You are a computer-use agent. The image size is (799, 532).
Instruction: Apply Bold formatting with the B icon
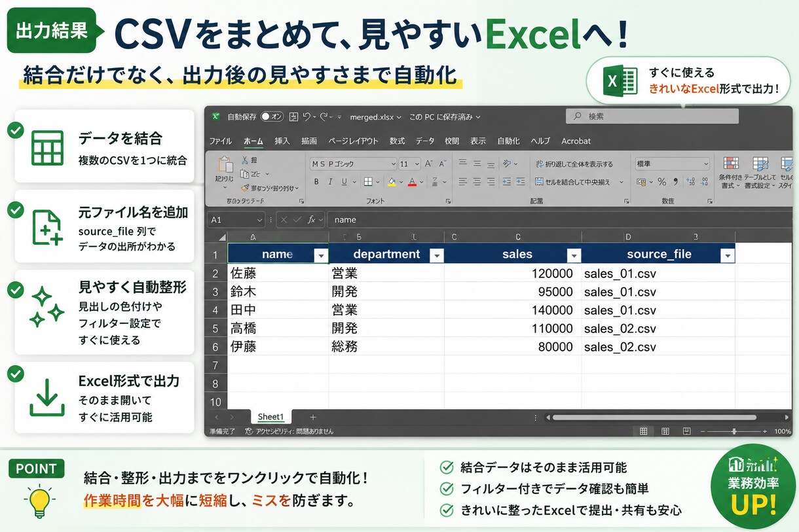(x=316, y=182)
